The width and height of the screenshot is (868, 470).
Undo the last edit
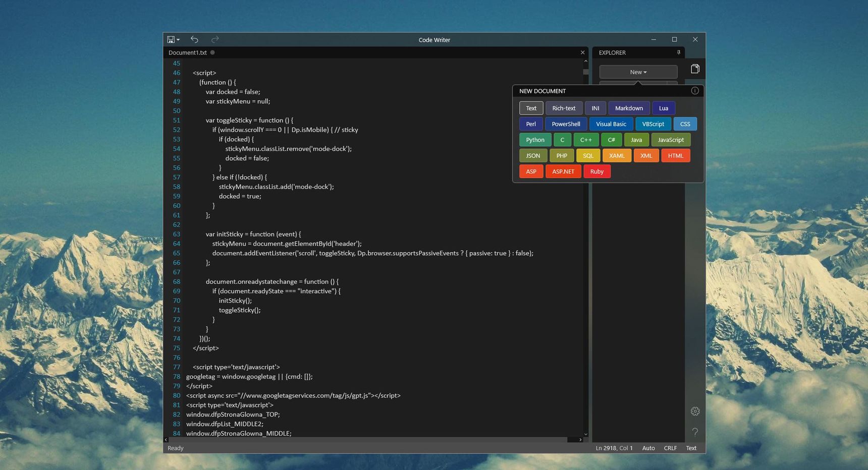[194, 39]
